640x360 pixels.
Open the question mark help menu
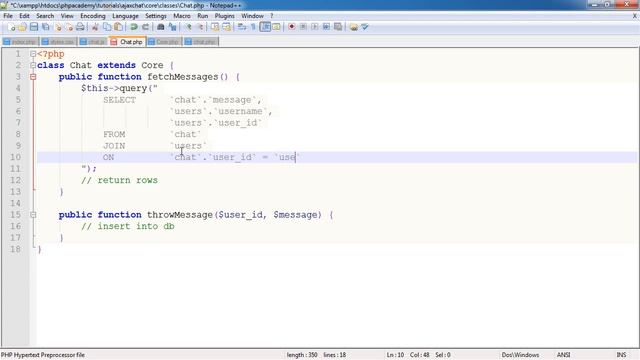coord(271,16)
